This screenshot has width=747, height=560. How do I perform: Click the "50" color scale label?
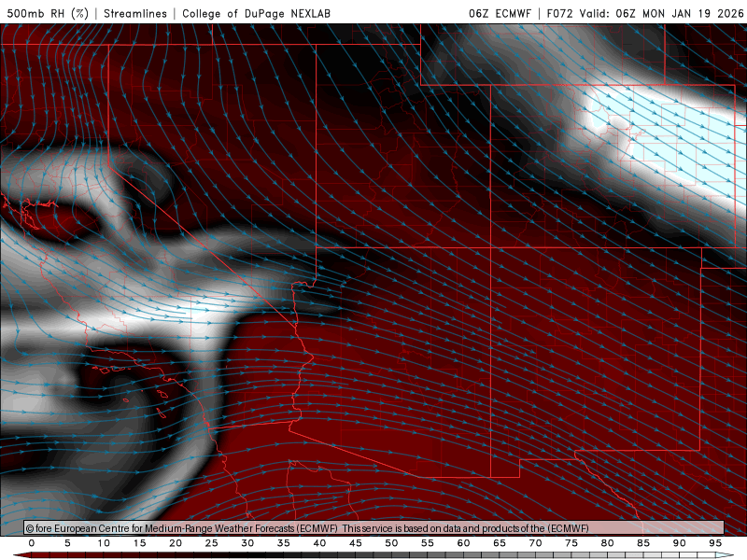[x=391, y=543]
